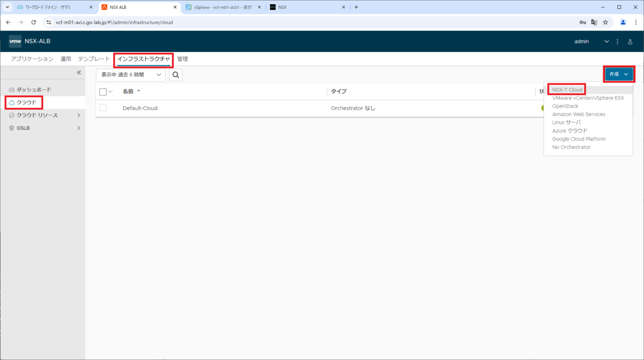Close the NSX tab
The height and width of the screenshot is (360, 644).
point(343,7)
